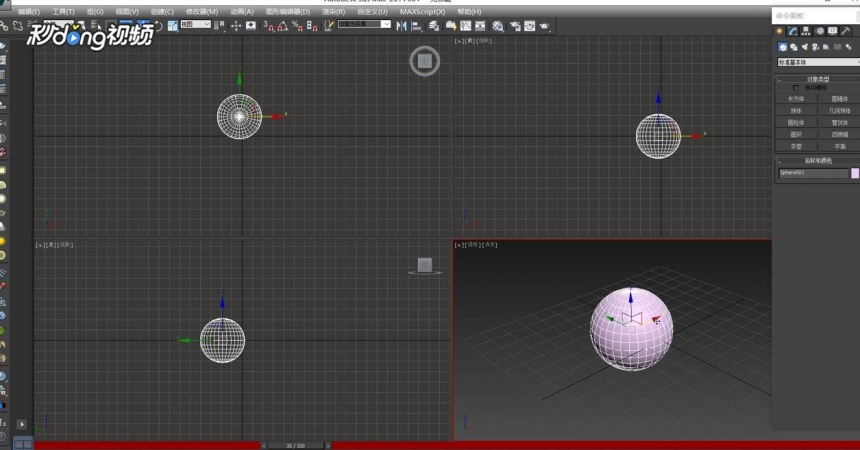Enable the AutoGrid (自动栅格) checkbox

pos(796,88)
